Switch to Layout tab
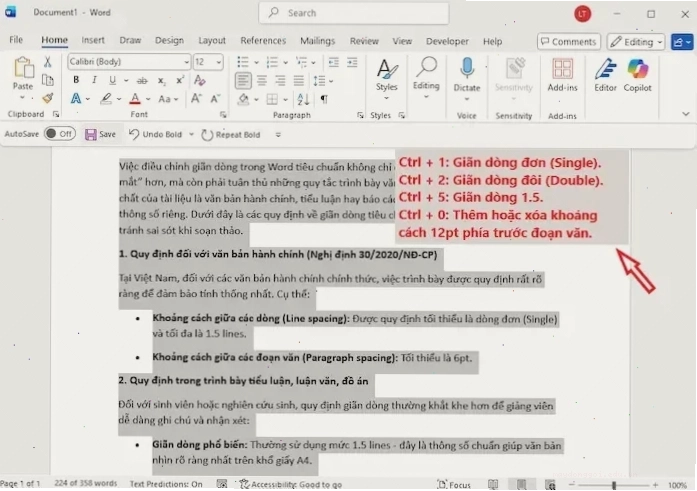This screenshot has height=491, width=697. coord(212,40)
